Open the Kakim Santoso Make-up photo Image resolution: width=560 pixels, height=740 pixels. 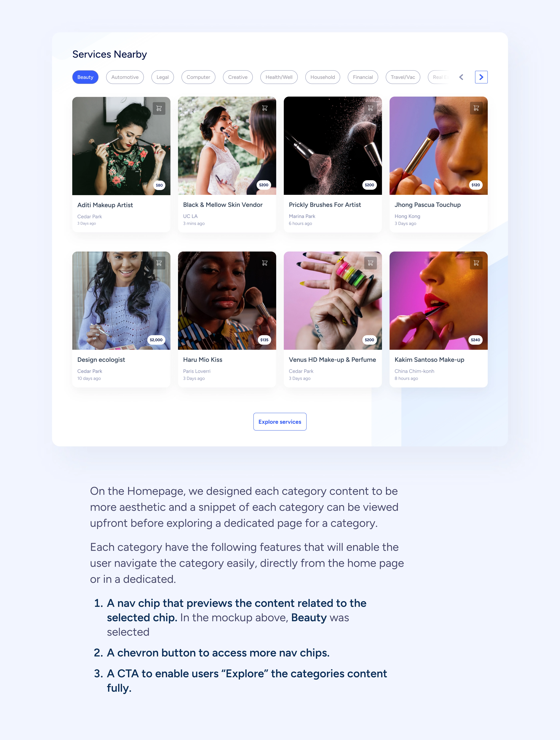(x=438, y=300)
